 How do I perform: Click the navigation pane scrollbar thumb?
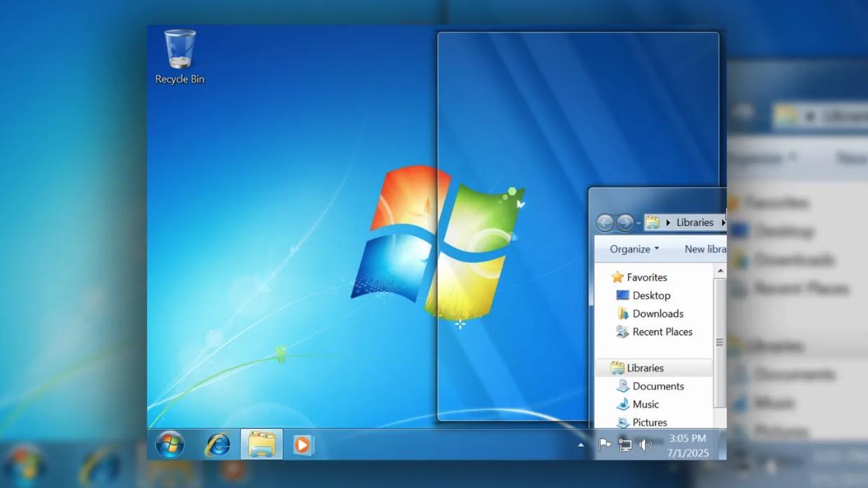719,343
